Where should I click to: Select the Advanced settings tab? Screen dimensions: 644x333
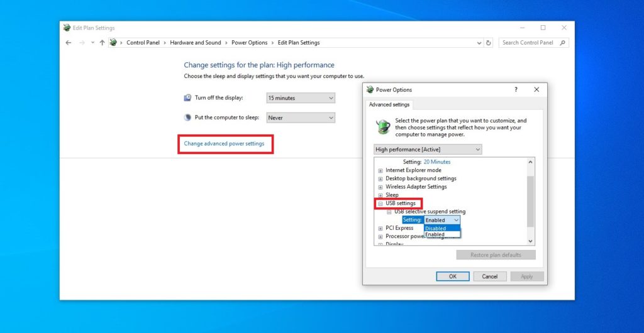click(x=389, y=104)
